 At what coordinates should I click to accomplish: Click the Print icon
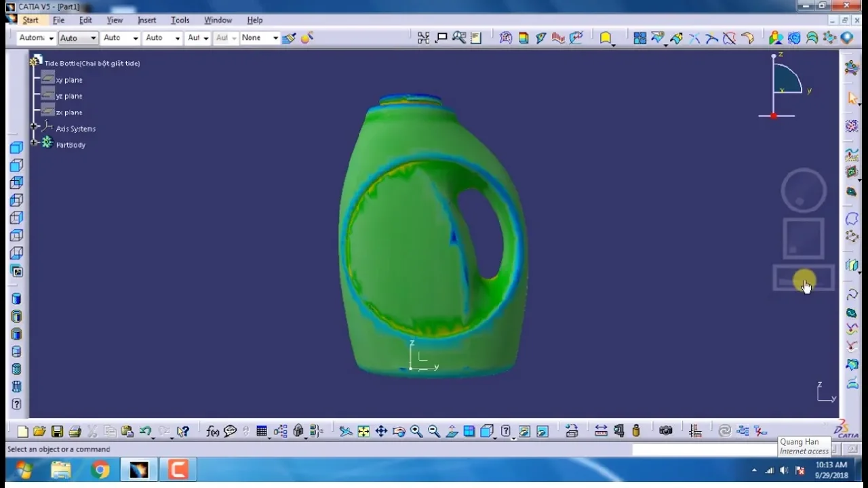75,431
